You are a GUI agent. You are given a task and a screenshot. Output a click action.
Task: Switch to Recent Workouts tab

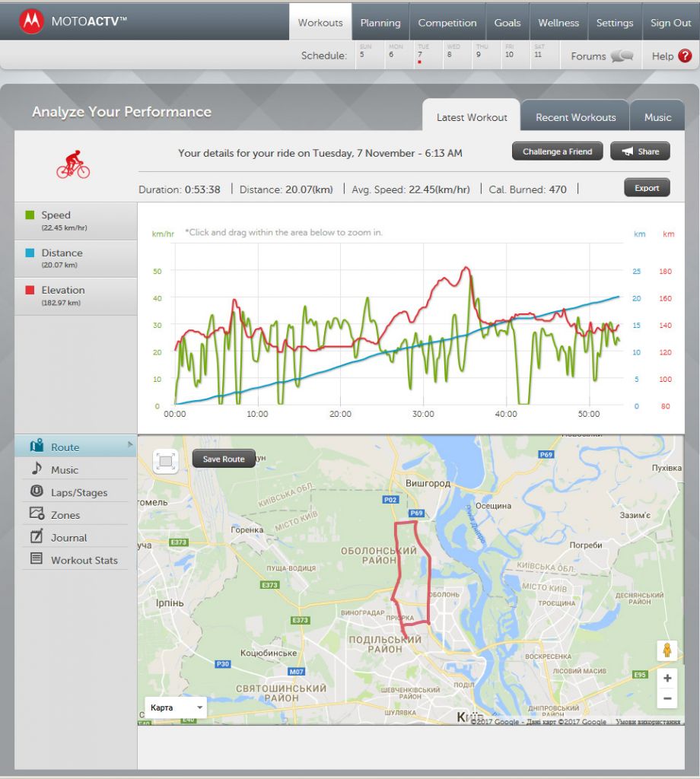point(575,117)
